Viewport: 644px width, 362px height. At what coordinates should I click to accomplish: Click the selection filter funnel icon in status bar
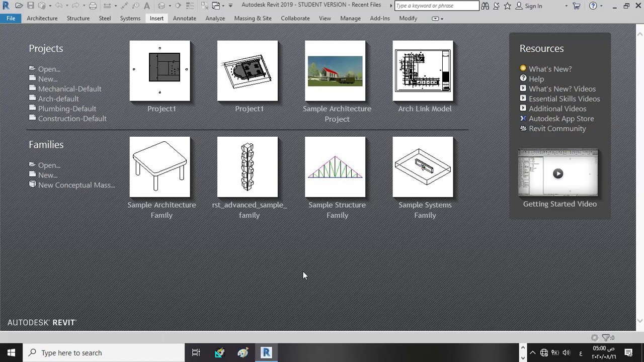(606, 338)
